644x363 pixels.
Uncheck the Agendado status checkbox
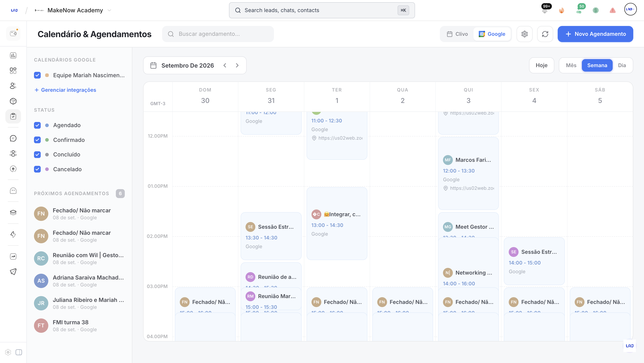pyautogui.click(x=37, y=125)
